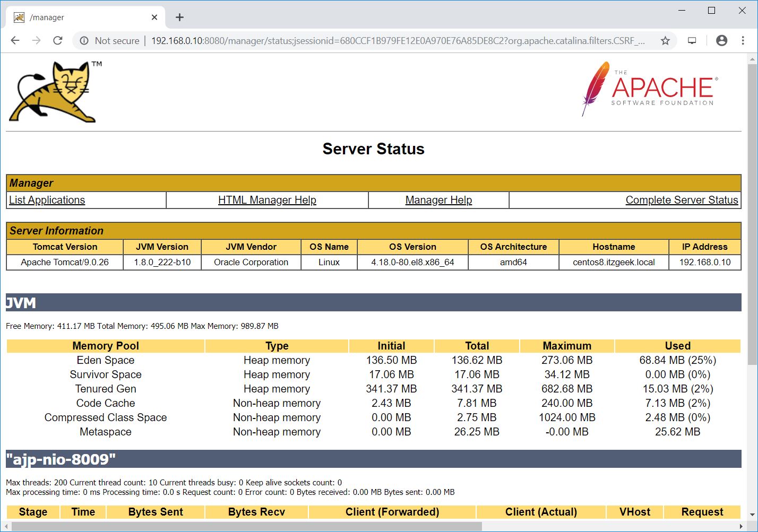The height and width of the screenshot is (532, 758).
Task: Click the Survivor Space row label
Action: pos(106,374)
